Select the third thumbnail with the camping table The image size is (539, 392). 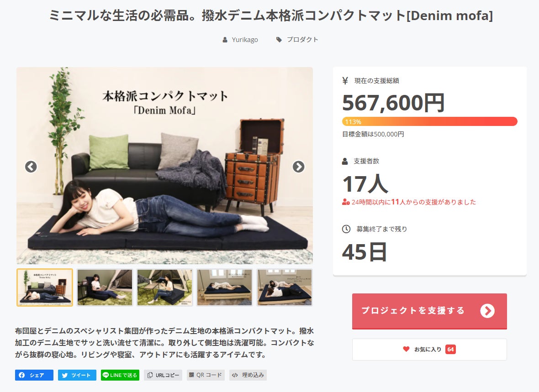pyautogui.click(x=165, y=287)
